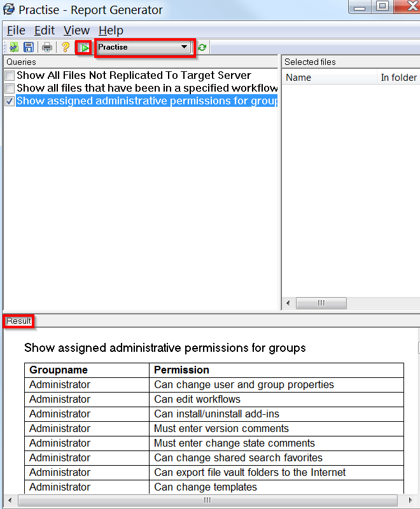The height and width of the screenshot is (509, 420).
Task: Click the 'Can edit workflows' cell
Action: tap(276, 400)
